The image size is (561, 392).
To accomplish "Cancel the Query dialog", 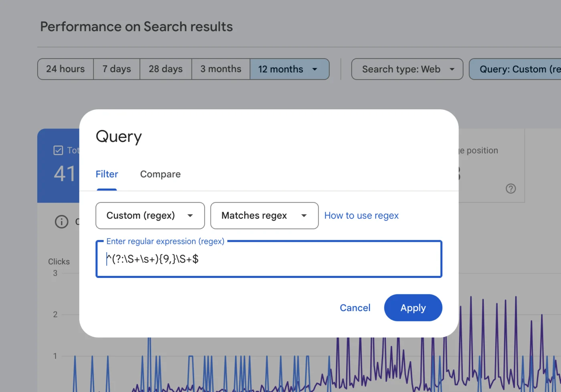I will 355,308.
